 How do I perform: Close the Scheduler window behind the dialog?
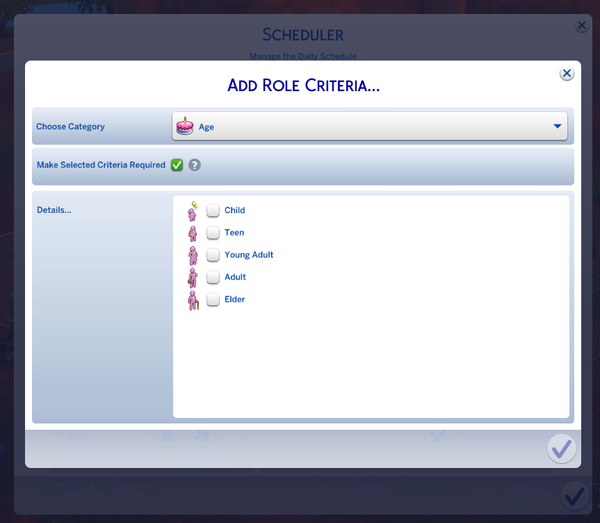(582, 27)
